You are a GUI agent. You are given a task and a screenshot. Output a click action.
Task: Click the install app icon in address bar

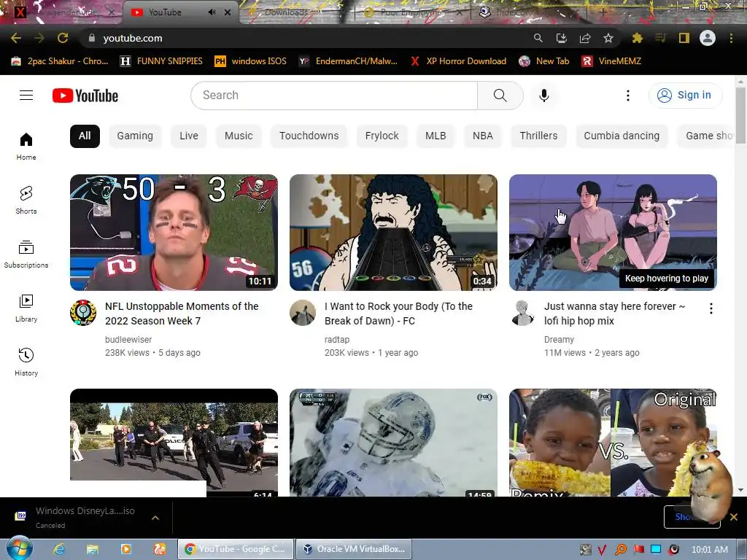click(561, 38)
